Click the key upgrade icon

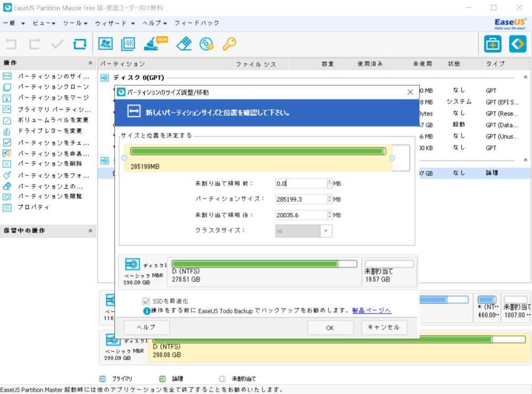tap(229, 44)
